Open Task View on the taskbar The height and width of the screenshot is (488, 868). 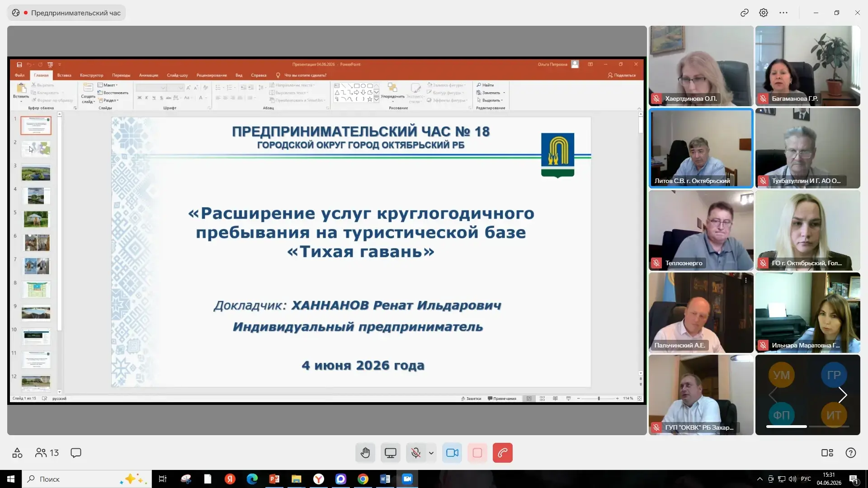[x=163, y=479]
